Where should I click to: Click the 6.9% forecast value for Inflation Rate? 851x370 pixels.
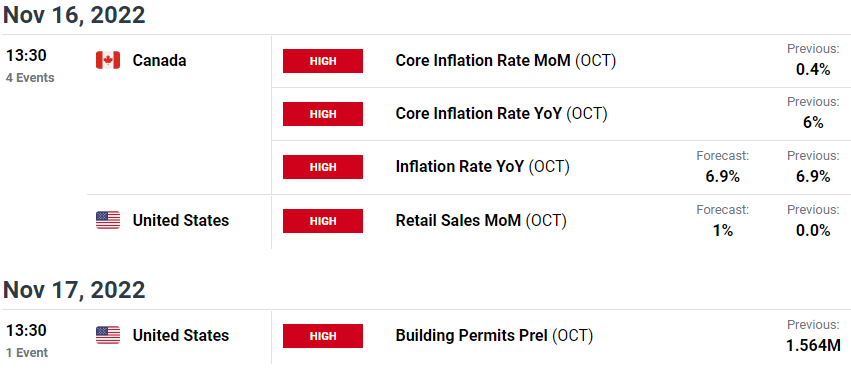pyautogui.click(x=722, y=177)
